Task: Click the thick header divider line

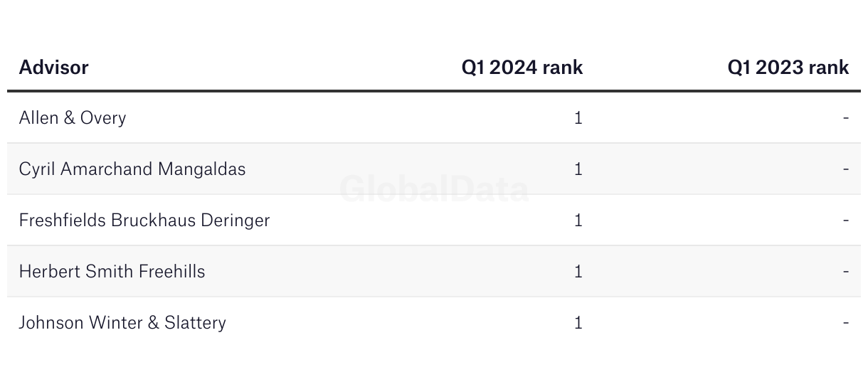Action: tap(434, 91)
